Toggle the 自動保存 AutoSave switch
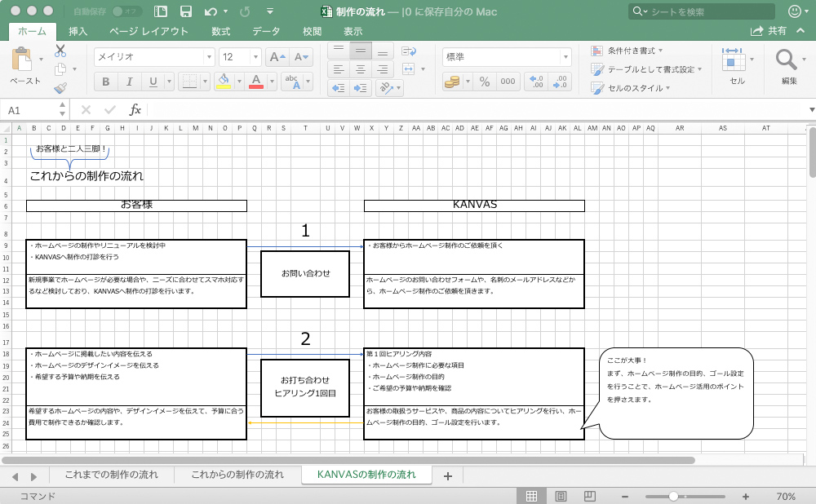 126,11
